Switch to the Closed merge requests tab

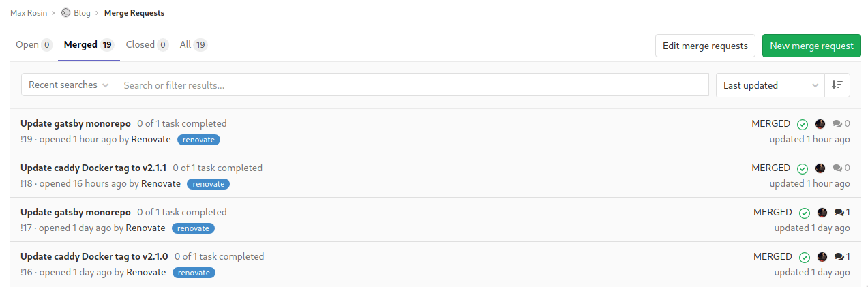(x=147, y=45)
